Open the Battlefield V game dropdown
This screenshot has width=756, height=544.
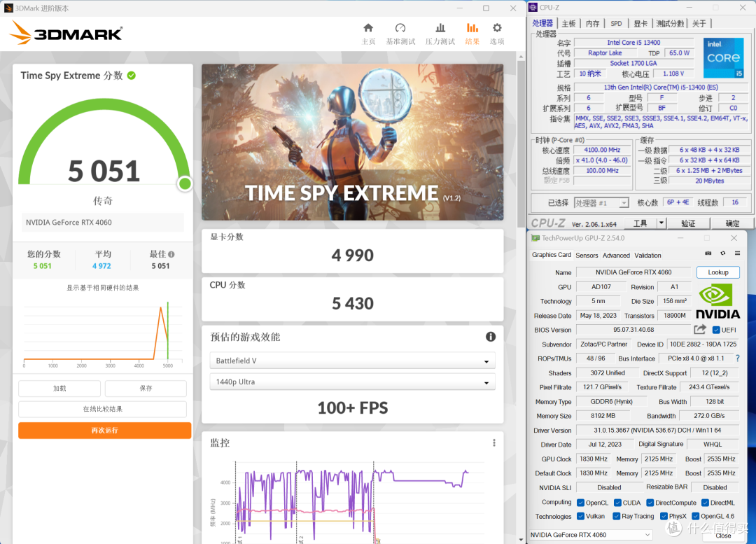click(352, 361)
